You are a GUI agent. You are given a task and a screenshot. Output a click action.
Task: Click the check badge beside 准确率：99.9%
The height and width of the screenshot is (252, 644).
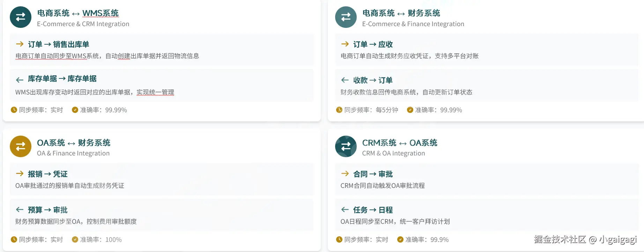click(x=400, y=239)
